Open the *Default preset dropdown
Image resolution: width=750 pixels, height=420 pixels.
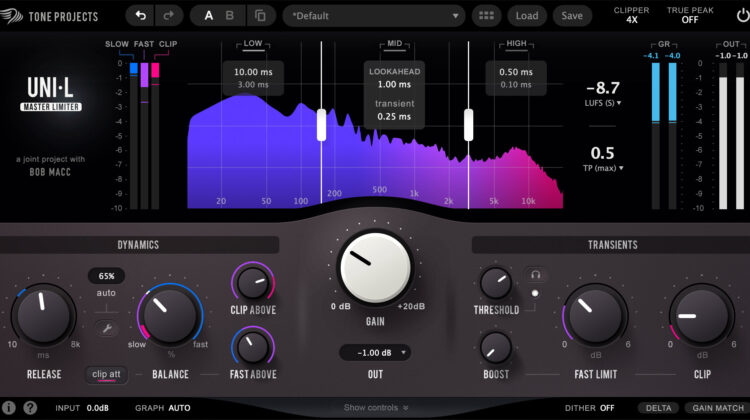[374, 16]
